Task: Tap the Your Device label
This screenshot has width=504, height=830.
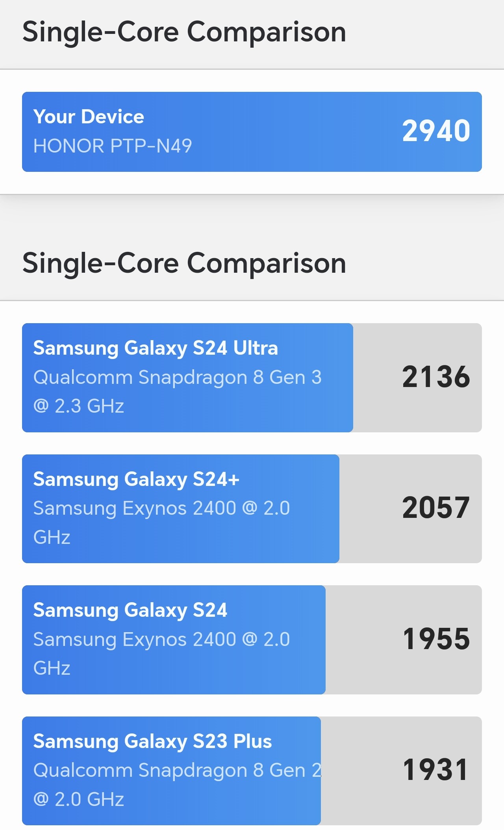Action: [x=89, y=117]
